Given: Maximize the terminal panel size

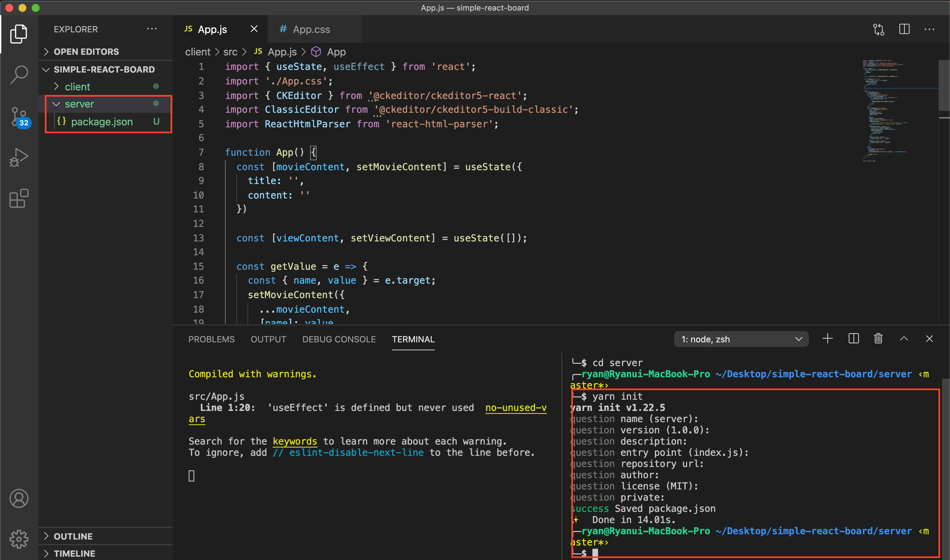Looking at the screenshot, I should point(903,338).
